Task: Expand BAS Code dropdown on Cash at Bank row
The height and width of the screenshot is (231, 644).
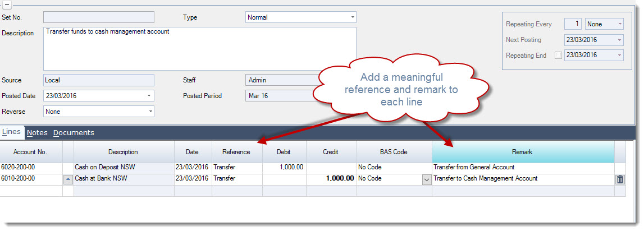Action: (x=427, y=180)
